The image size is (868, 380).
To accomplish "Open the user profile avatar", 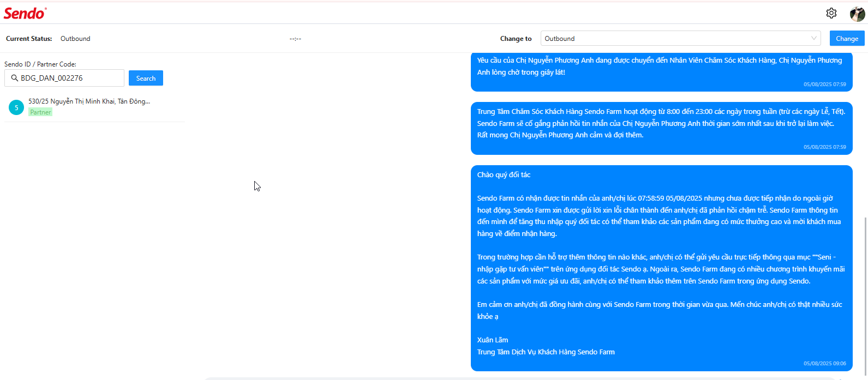I will (857, 14).
